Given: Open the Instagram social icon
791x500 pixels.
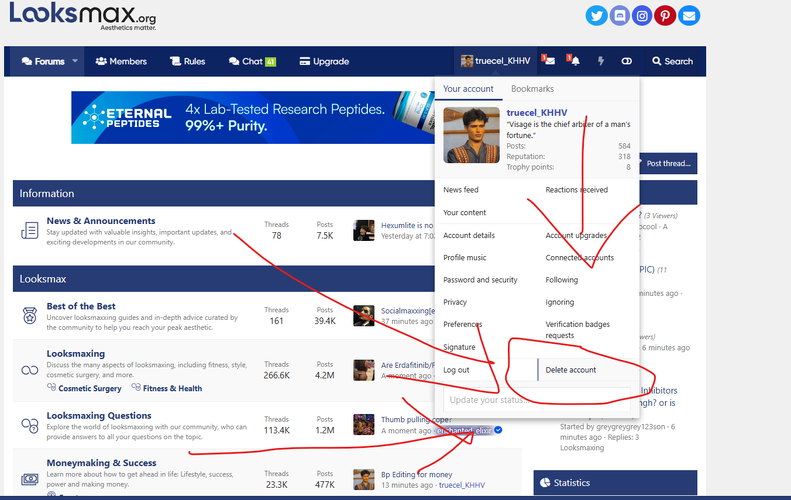Looking at the screenshot, I should pyautogui.click(x=642, y=16).
